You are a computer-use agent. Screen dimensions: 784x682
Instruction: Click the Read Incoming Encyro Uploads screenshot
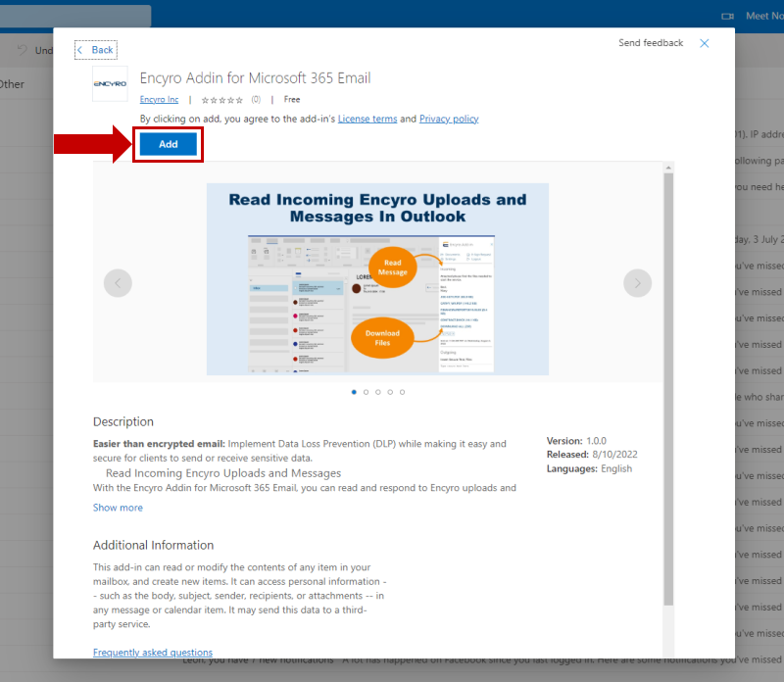377,279
